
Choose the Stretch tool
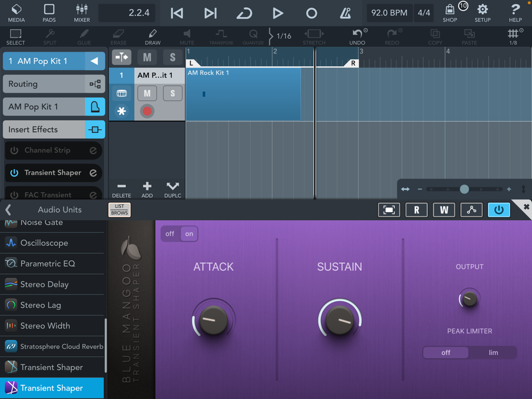[x=314, y=37]
